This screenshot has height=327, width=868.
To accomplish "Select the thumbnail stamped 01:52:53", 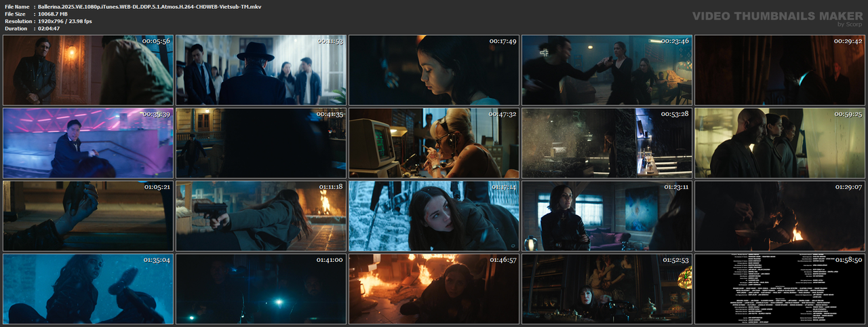I will [607, 288].
